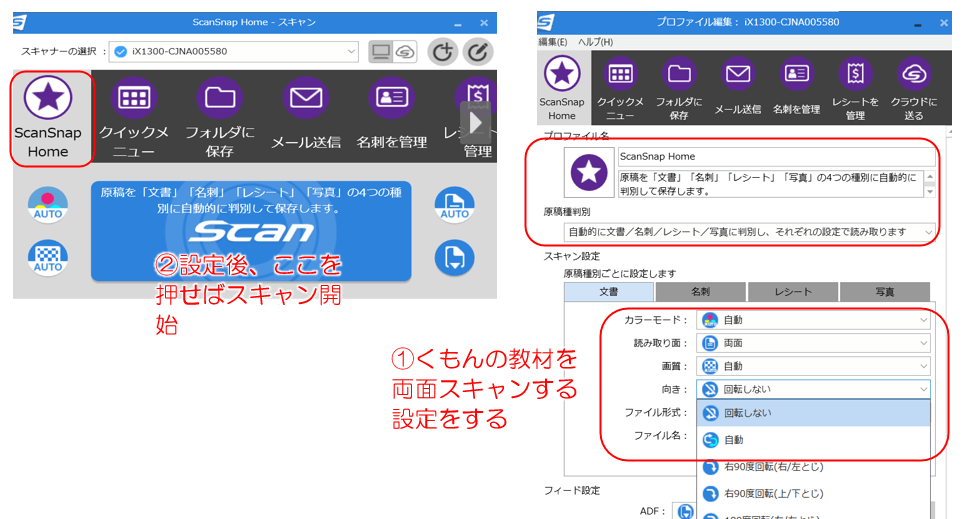969x519 pixels.
Task: Click scanning side AUTO icon in scan window
Action: 454,205
